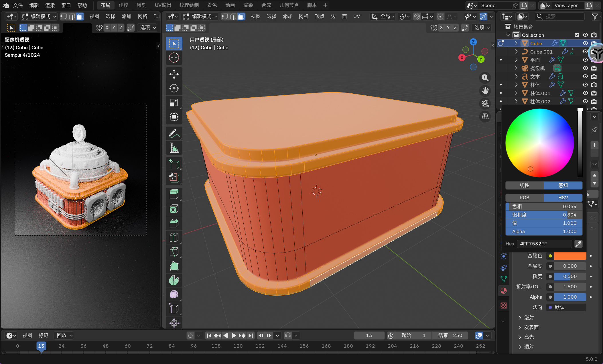Select the 线性 color space button
This screenshot has height=364, width=603.
point(524,185)
